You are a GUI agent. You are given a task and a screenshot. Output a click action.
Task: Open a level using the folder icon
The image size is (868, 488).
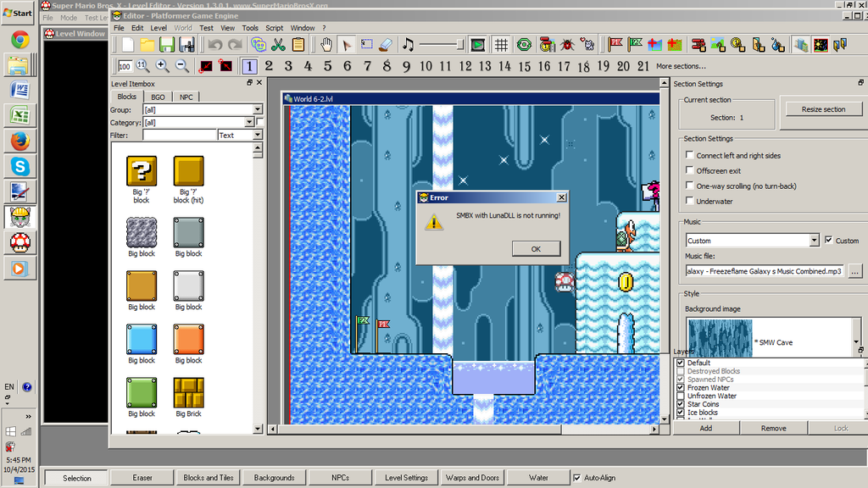(147, 45)
